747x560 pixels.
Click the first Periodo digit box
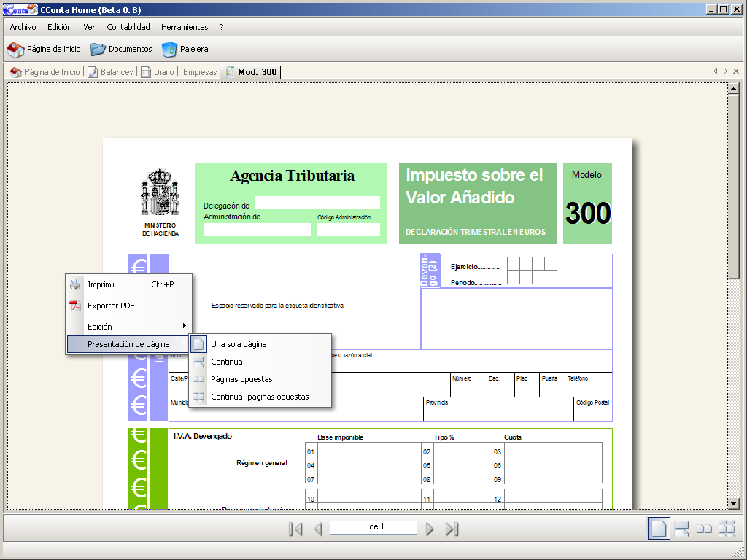point(513,277)
